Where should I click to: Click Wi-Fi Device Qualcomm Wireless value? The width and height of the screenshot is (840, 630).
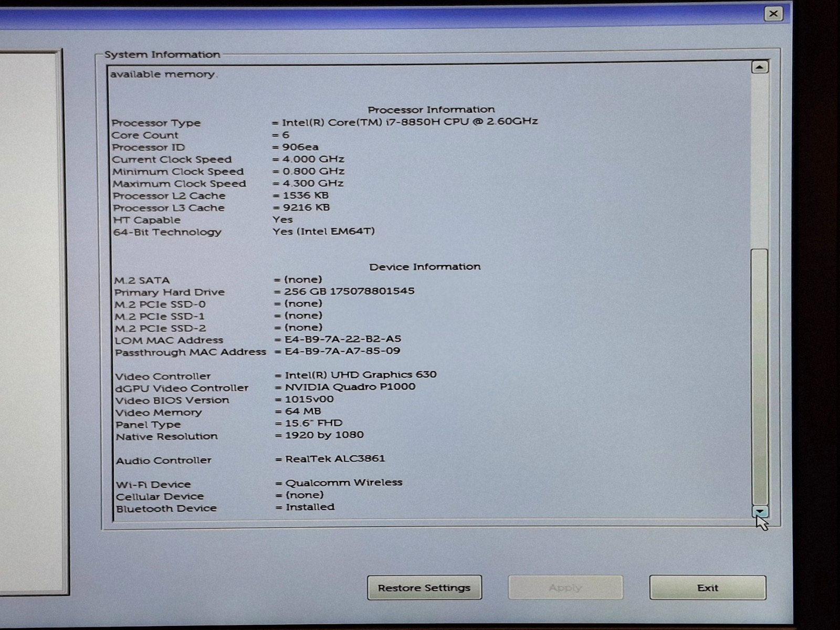tap(344, 482)
